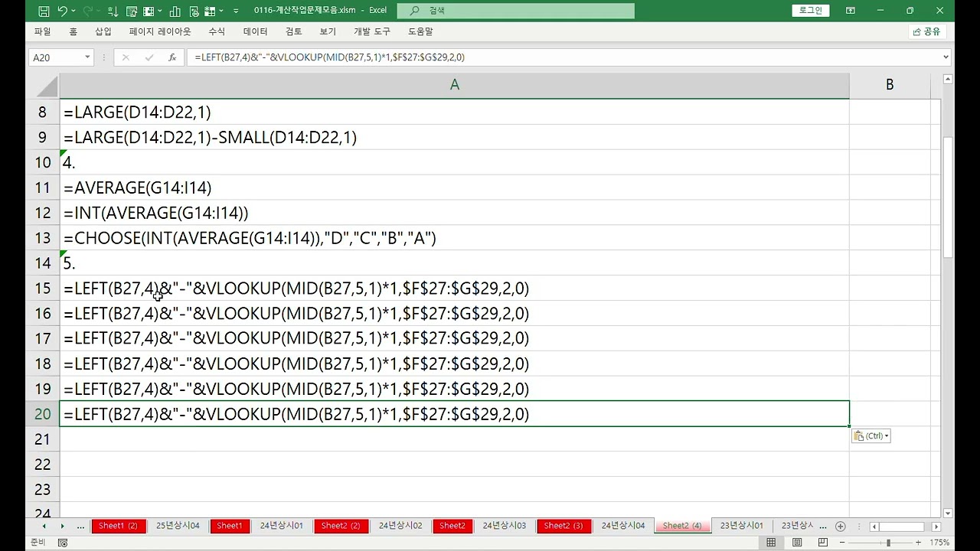Select row 8 header
Screen dimensions: 980x551
tap(43, 112)
